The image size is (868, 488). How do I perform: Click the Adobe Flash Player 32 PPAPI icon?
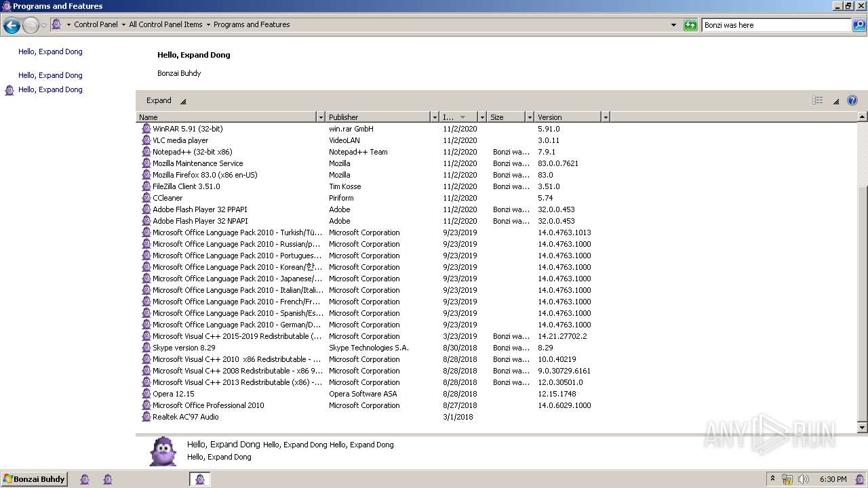(146, 209)
